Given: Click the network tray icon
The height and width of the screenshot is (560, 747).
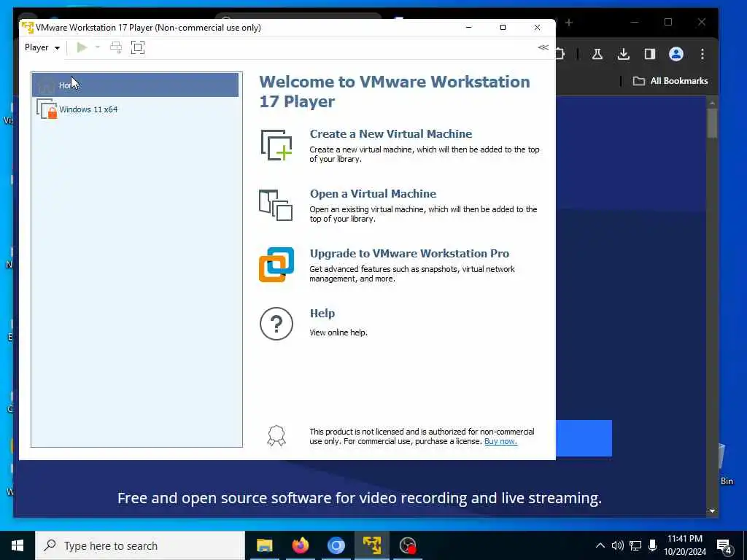Looking at the screenshot, I should (x=635, y=545).
